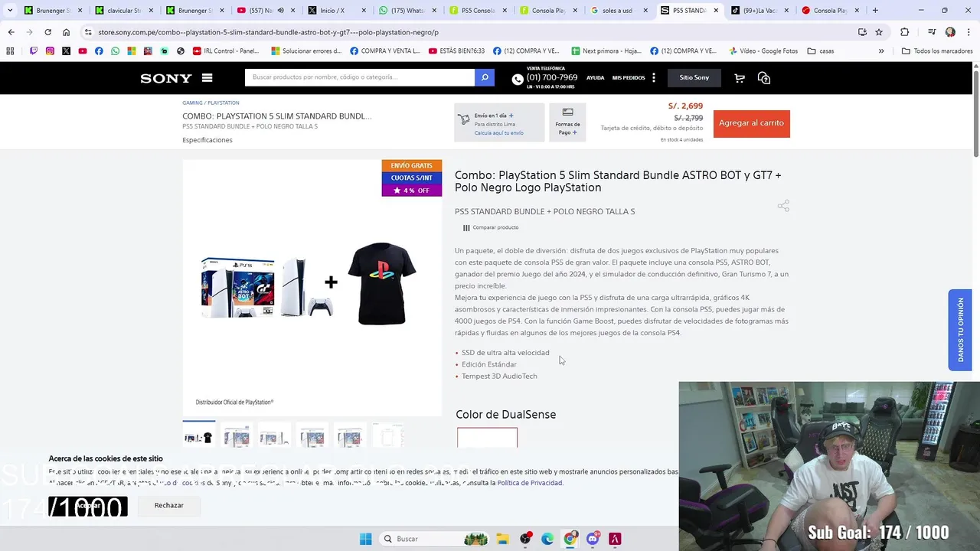Open the casas bookmarks folder
980x551 pixels.
pos(821,51)
